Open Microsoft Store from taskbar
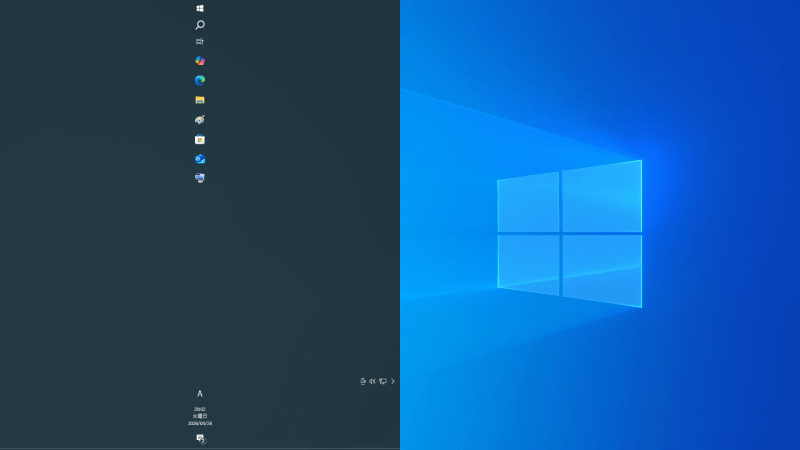The image size is (800, 450). click(x=200, y=139)
